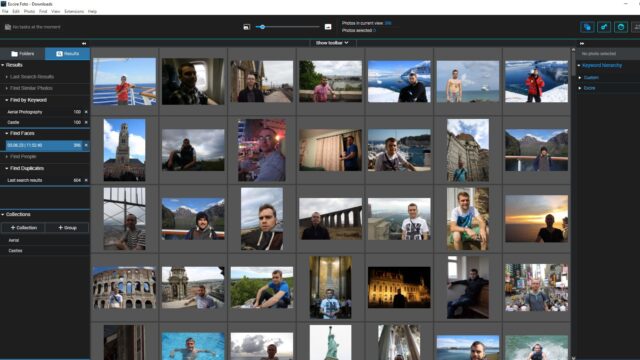Select the sunset silhouette thumbnail
640x360 pixels.
click(x=536, y=219)
